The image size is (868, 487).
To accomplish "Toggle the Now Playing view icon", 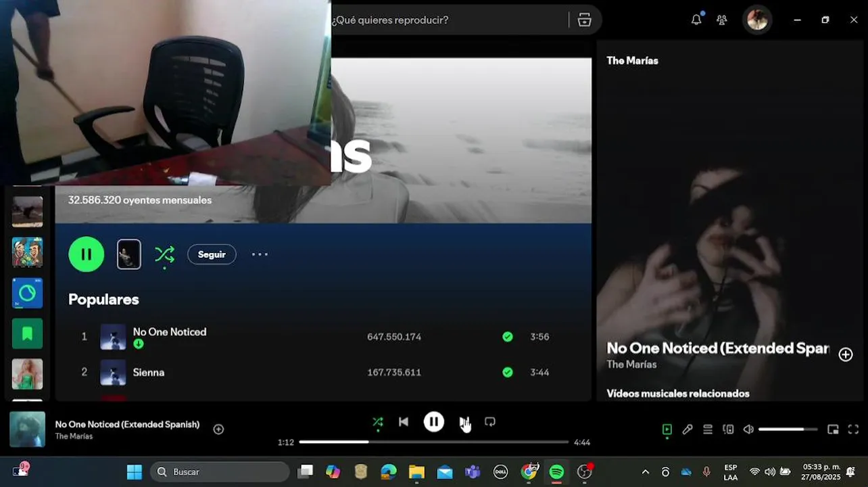I will [667, 429].
